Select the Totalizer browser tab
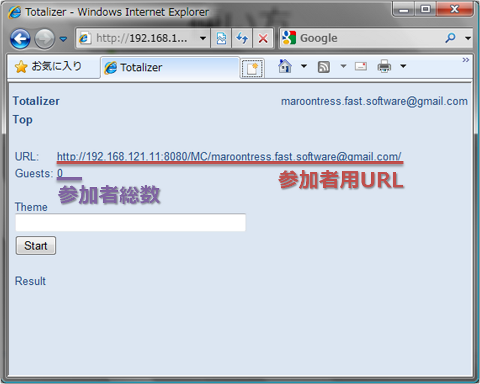Viewport: 480px width, 384px height. pyautogui.click(x=170, y=68)
